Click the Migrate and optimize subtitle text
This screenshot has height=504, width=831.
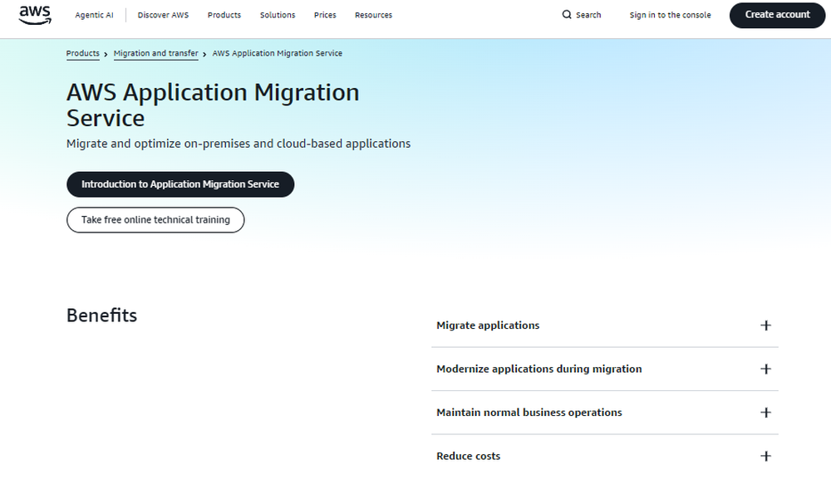[238, 144]
